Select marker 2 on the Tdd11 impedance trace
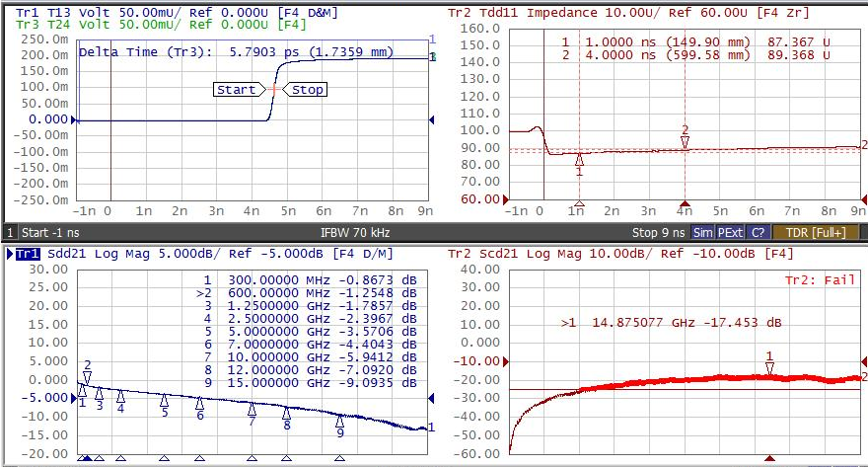Screen dimensions: 868x467 pos(685,142)
